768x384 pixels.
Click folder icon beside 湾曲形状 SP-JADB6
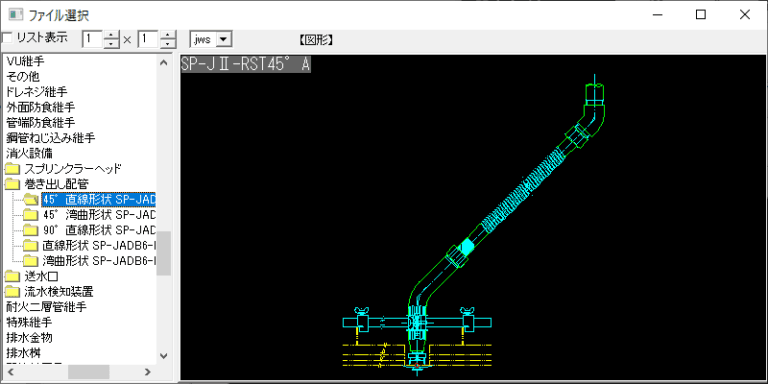point(31,261)
